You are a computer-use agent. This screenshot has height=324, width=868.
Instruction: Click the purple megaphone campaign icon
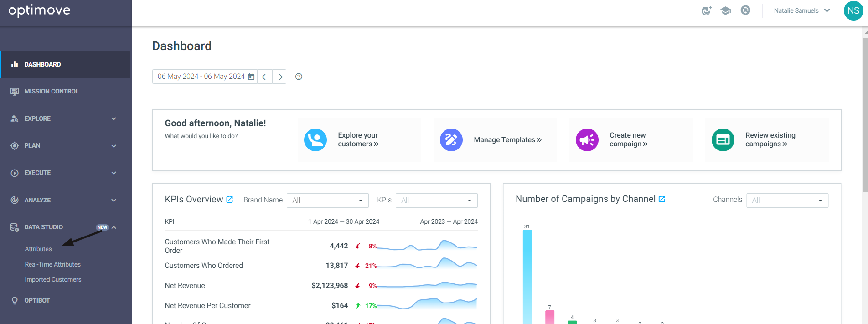coord(587,140)
